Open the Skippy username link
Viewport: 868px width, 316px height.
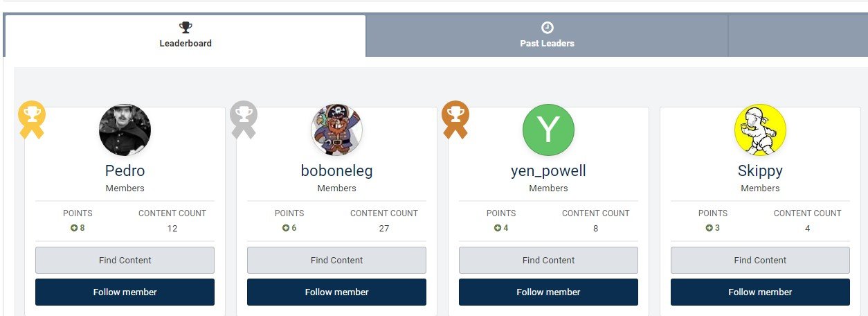760,170
